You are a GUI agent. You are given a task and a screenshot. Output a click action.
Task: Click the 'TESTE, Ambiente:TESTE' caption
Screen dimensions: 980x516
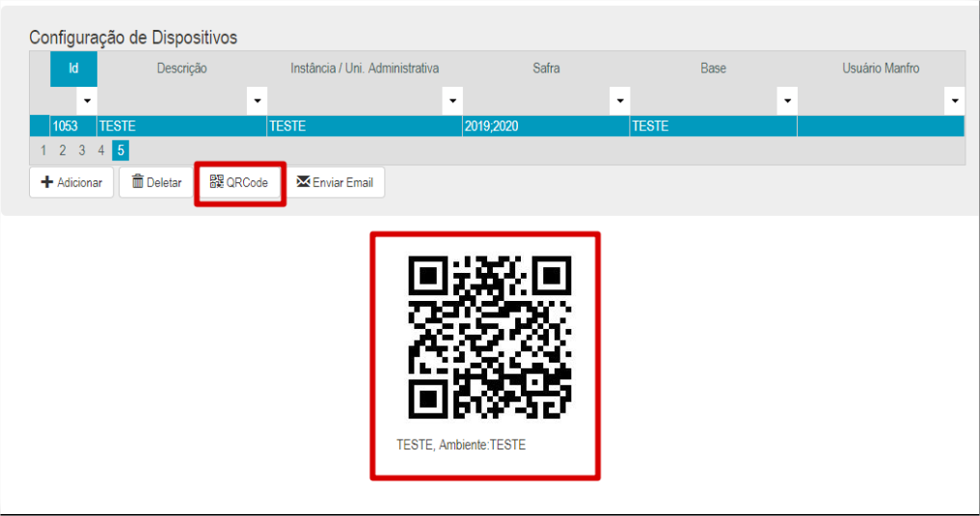click(x=461, y=445)
